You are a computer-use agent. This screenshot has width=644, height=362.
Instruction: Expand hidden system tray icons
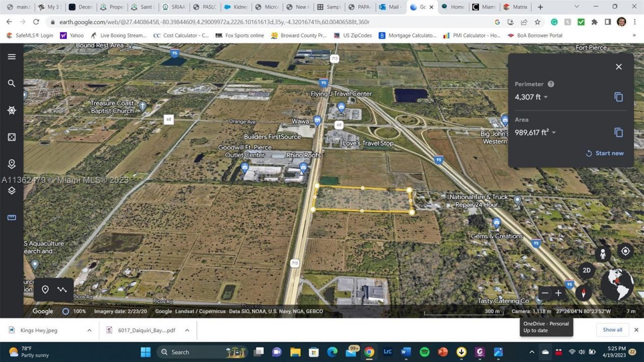point(531,352)
